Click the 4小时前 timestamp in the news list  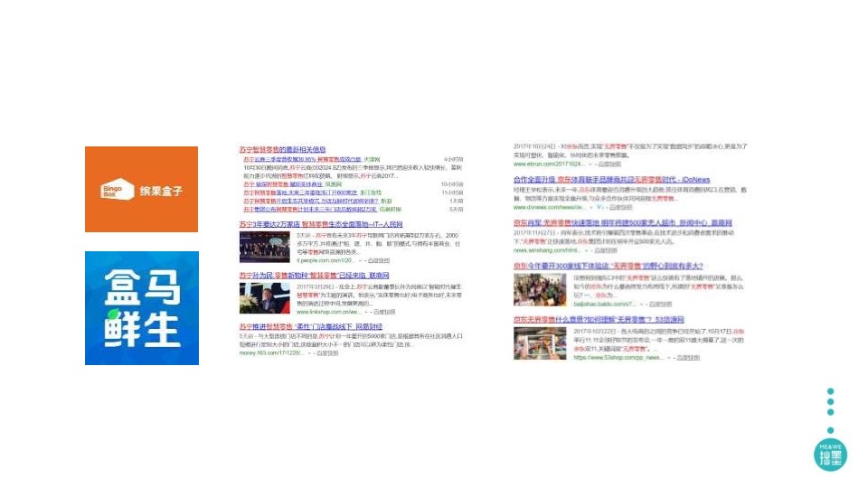click(453, 159)
